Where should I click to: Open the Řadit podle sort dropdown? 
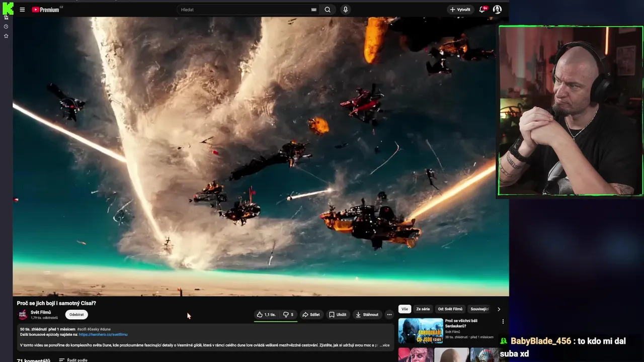(x=73, y=360)
